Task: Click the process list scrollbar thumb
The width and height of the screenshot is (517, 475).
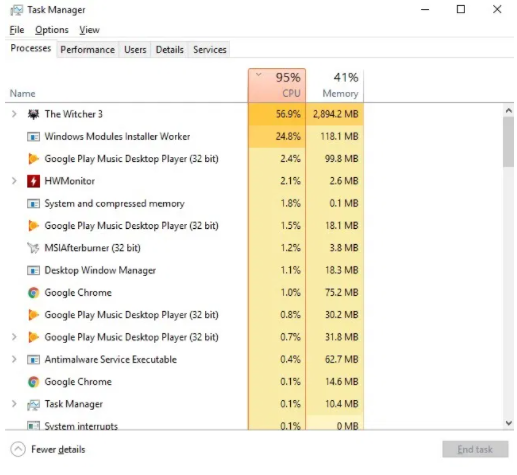Action: pos(509,142)
